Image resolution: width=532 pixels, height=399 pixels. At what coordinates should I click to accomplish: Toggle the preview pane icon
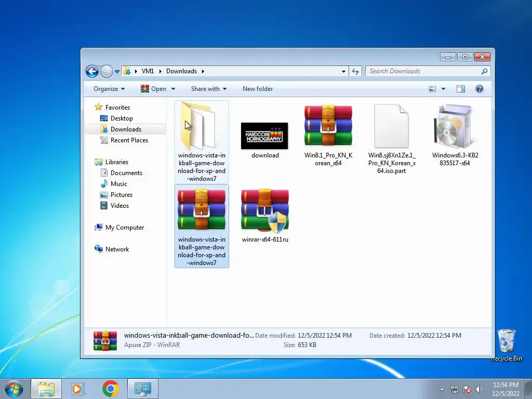point(461,89)
